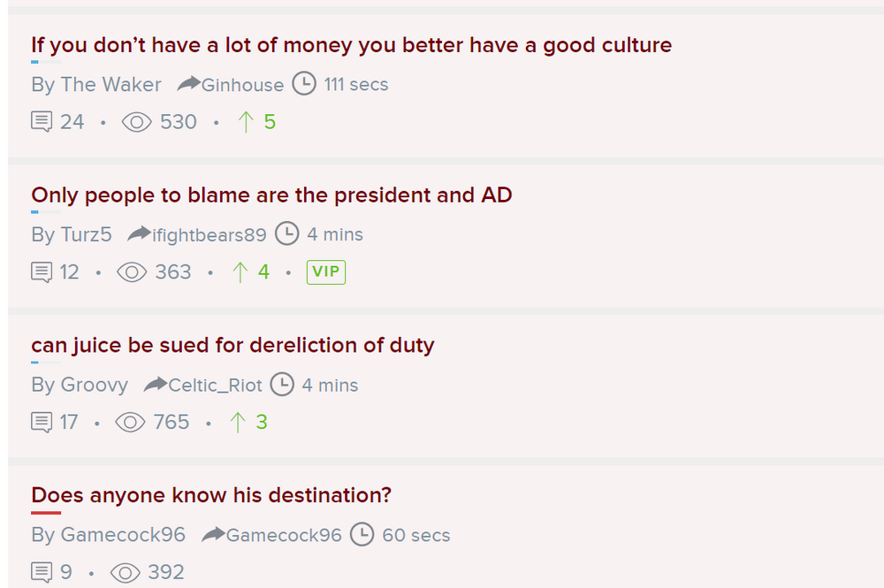This screenshot has height=588, width=884.
Task: Click the author name The Waker
Action: [113, 84]
